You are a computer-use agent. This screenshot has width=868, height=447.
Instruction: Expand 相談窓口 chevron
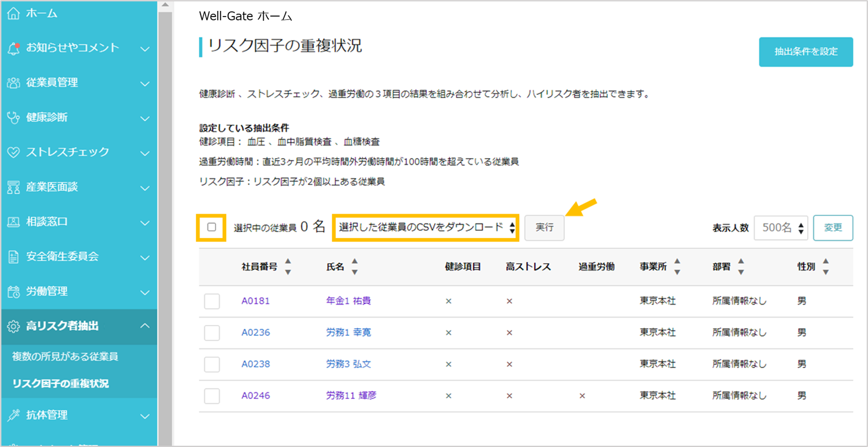[145, 223]
